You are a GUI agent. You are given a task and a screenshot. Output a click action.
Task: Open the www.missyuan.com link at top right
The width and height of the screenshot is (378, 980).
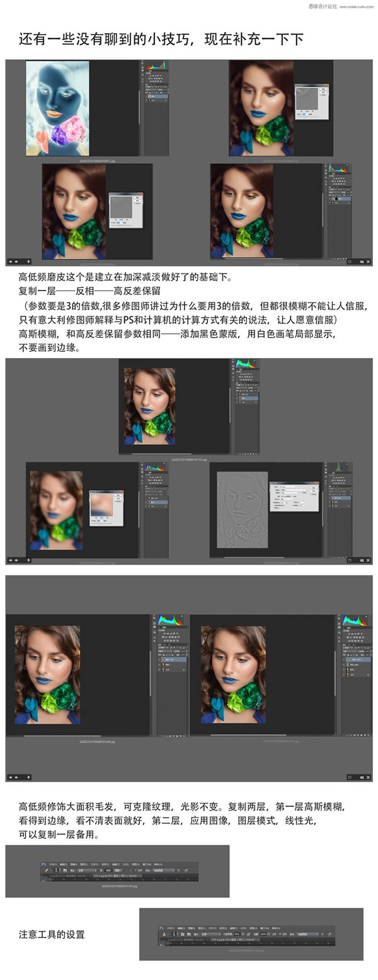click(353, 6)
